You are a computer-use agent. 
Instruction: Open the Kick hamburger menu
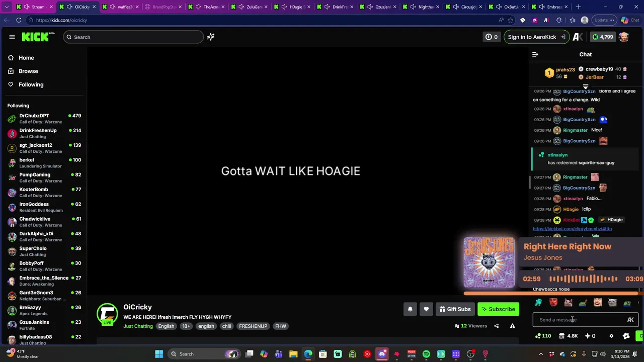[12, 37]
